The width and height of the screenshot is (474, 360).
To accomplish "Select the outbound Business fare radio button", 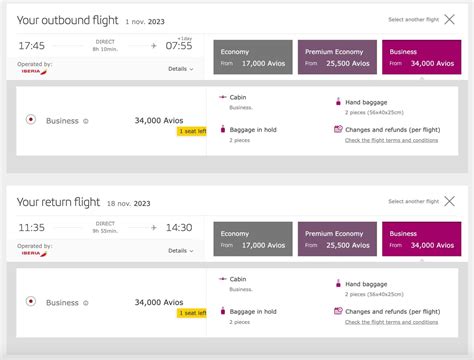I will 31,119.
